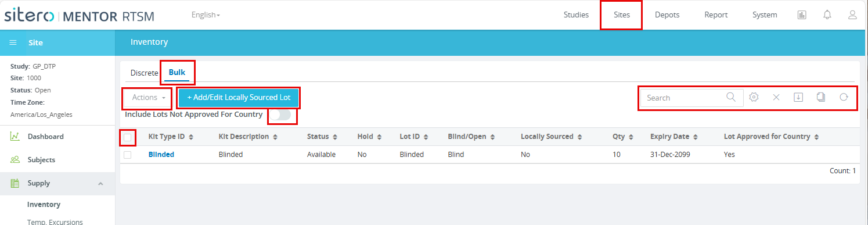
Task: Open table settings gear icon
Action: click(x=754, y=97)
